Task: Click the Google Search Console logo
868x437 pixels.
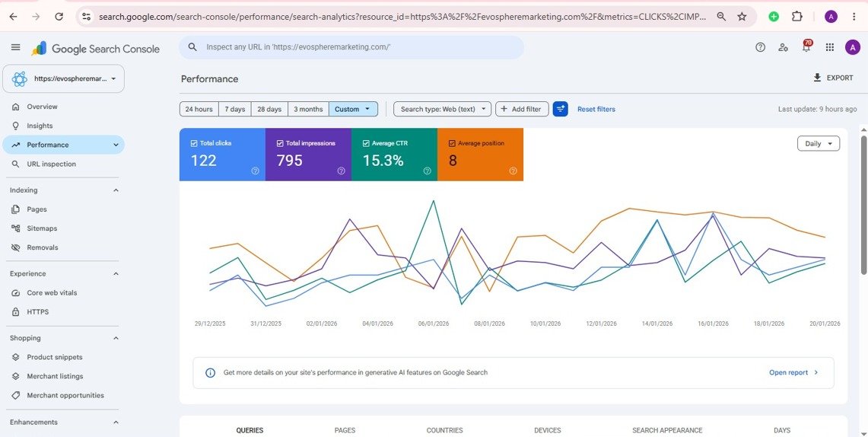Action: pyautogui.click(x=95, y=49)
